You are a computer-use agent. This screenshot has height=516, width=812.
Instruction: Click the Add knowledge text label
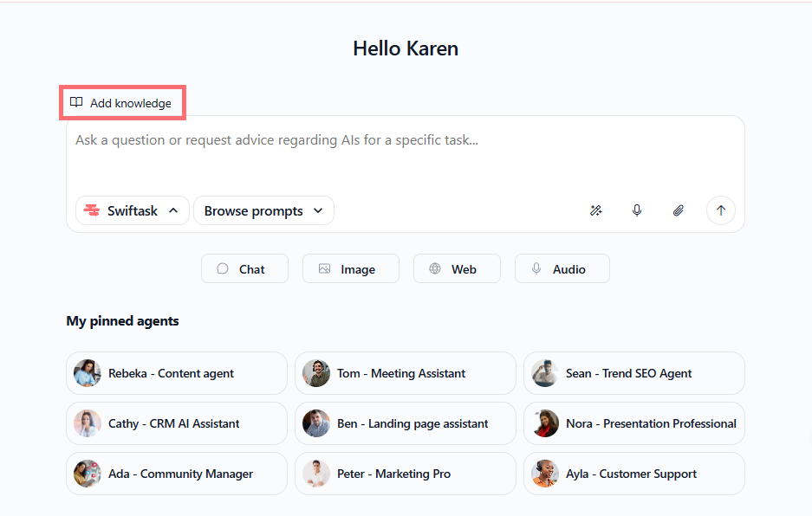tap(131, 103)
